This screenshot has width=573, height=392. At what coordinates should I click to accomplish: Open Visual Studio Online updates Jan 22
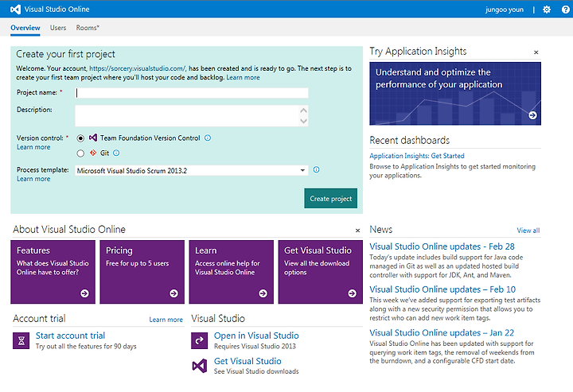pyautogui.click(x=442, y=333)
